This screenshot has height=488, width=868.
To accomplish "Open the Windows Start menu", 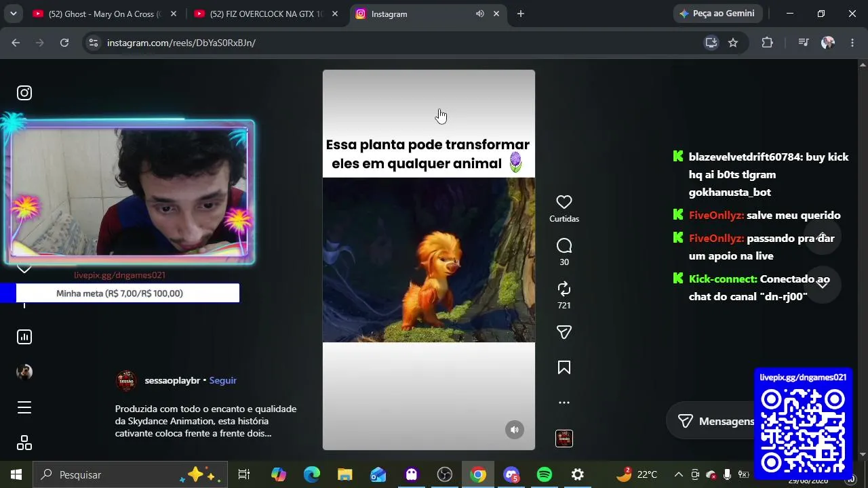I will click(16, 474).
